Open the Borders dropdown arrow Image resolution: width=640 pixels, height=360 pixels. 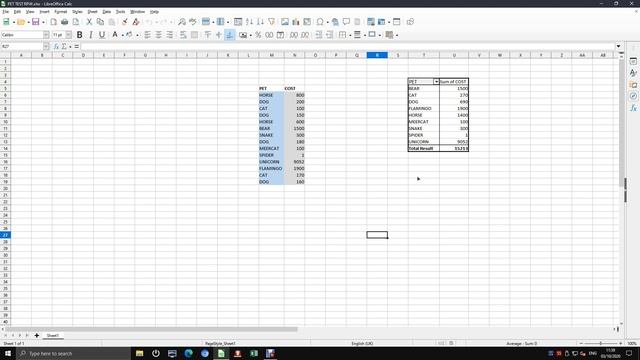coord(350,35)
